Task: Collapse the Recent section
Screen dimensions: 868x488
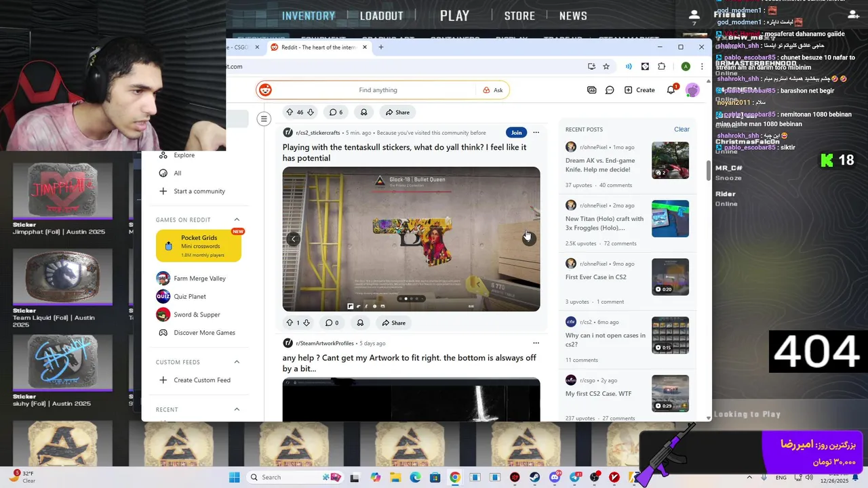Action: coord(237,409)
